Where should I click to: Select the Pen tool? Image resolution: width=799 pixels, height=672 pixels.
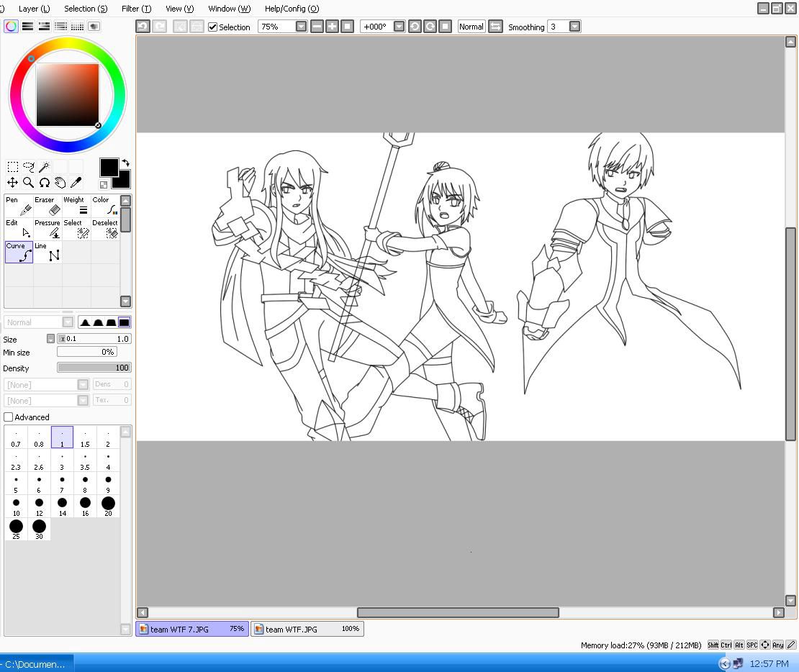coord(18,206)
